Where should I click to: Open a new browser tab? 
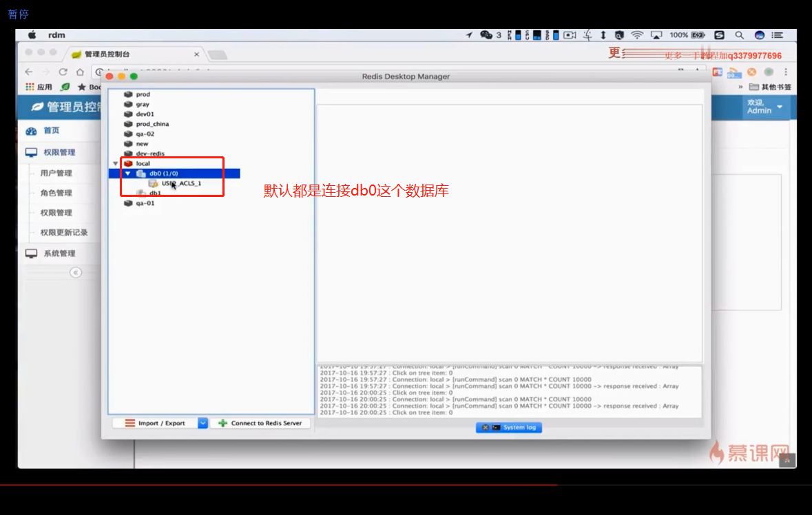(x=218, y=54)
